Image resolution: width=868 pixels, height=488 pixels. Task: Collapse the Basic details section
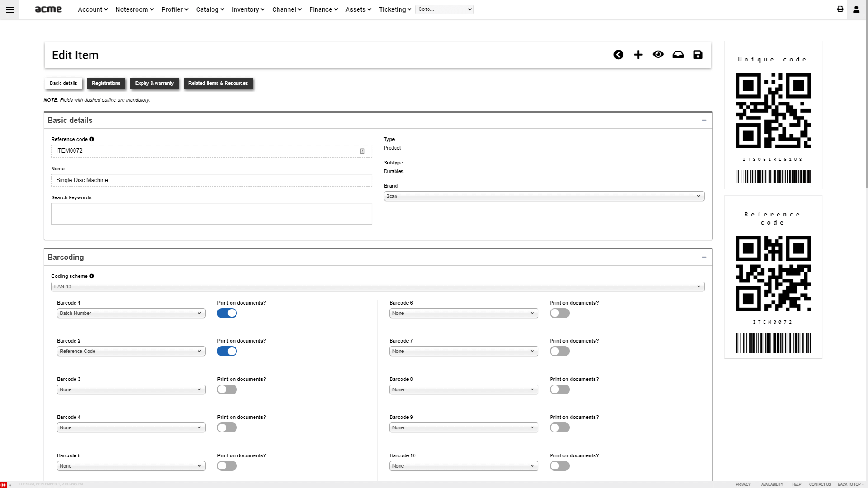pyautogui.click(x=704, y=120)
